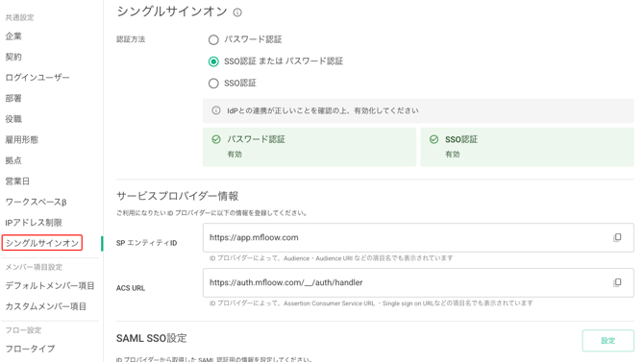This screenshot has height=362, width=644.
Task: Open 企業 in the sidebar
Action: click(x=13, y=36)
